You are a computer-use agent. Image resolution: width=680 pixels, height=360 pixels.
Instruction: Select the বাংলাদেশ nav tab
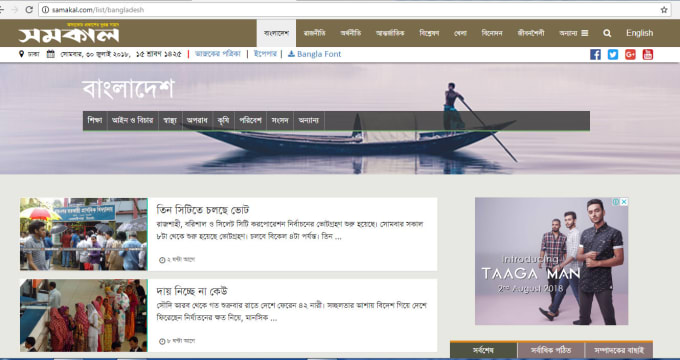[x=276, y=33]
